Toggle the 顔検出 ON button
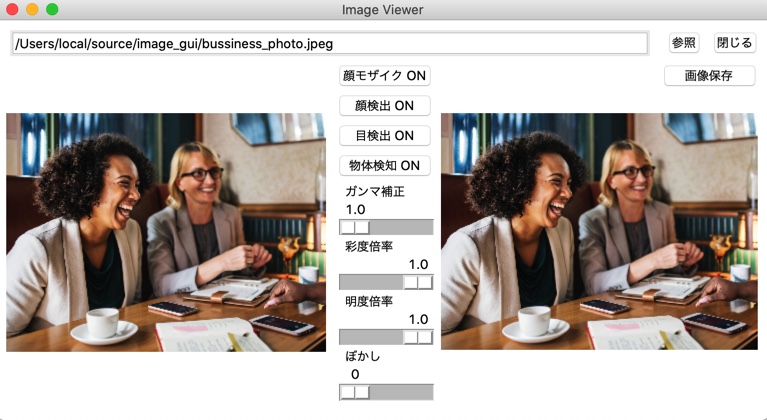The height and width of the screenshot is (420, 767). click(384, 106)
